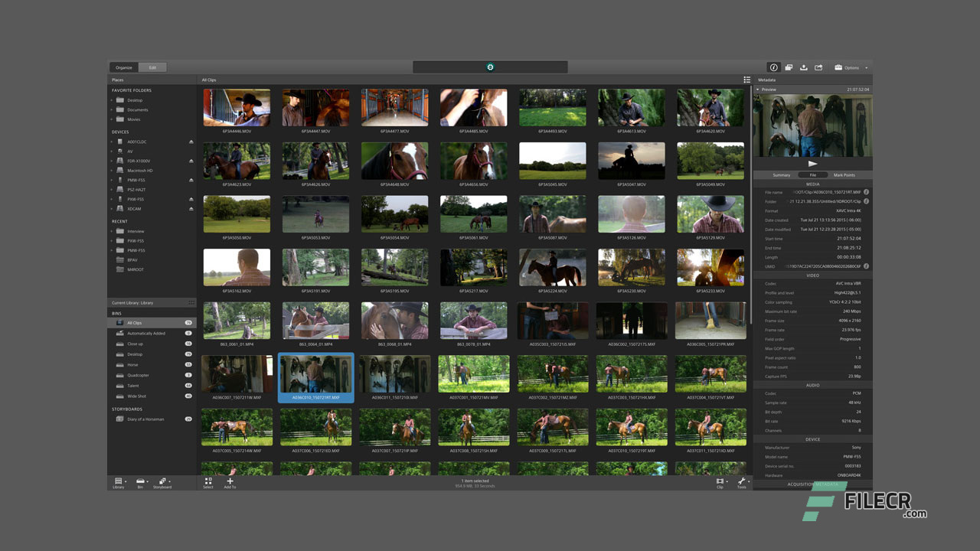This screenshot has height=551, width=980.
Task: Open the Library dropdown at bottom
Action: [x=119, y=482]
